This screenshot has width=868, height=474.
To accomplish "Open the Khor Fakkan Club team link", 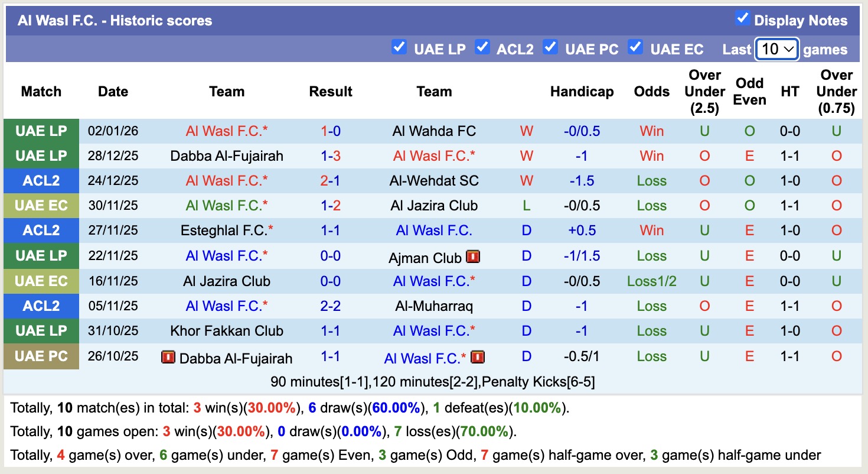I will [227, 331].
